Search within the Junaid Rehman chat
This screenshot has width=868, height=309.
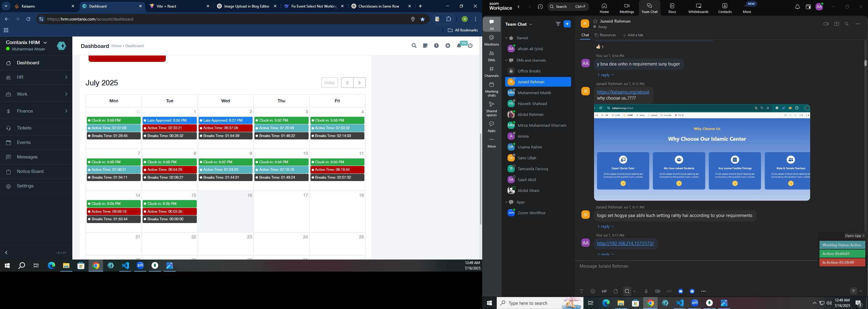[x=847, y=24]
